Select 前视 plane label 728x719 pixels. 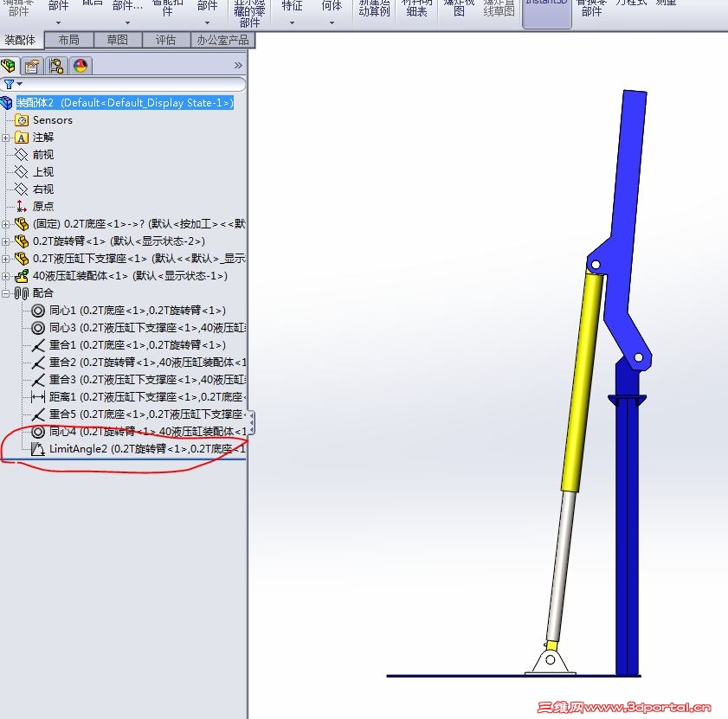[x=43, y=155]
